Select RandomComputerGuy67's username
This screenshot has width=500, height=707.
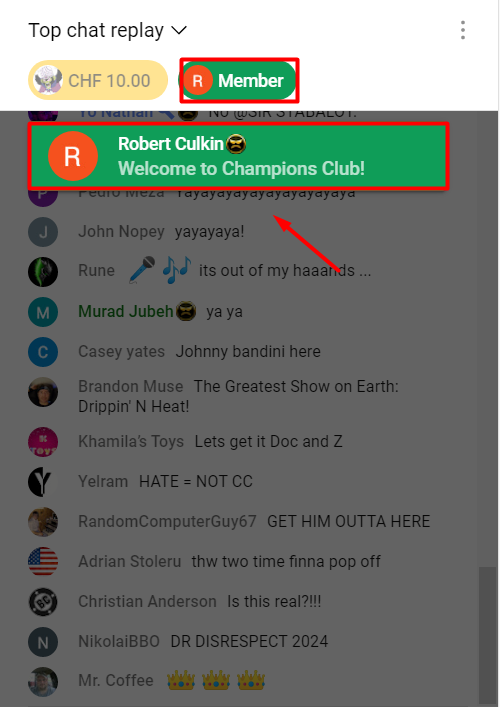coord(167,521)
